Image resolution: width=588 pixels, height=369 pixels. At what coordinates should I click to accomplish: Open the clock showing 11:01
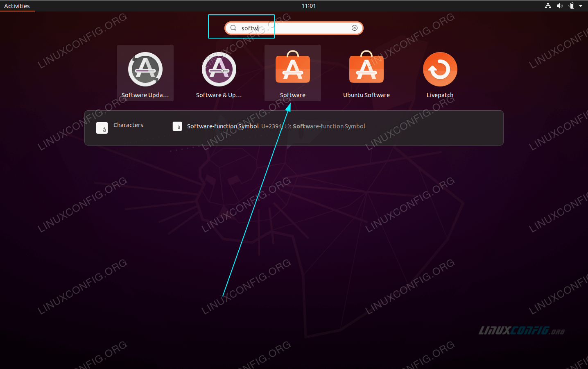click(x=309, y=6)
